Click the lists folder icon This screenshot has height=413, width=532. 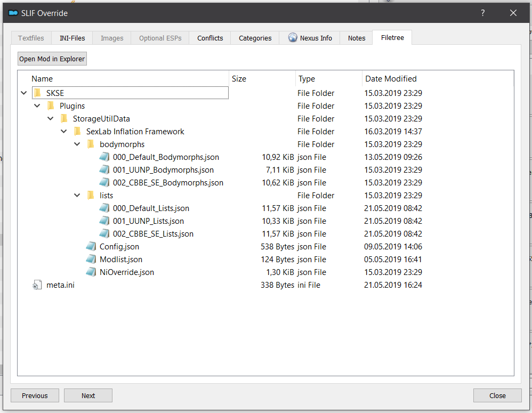tap(91, 196)
